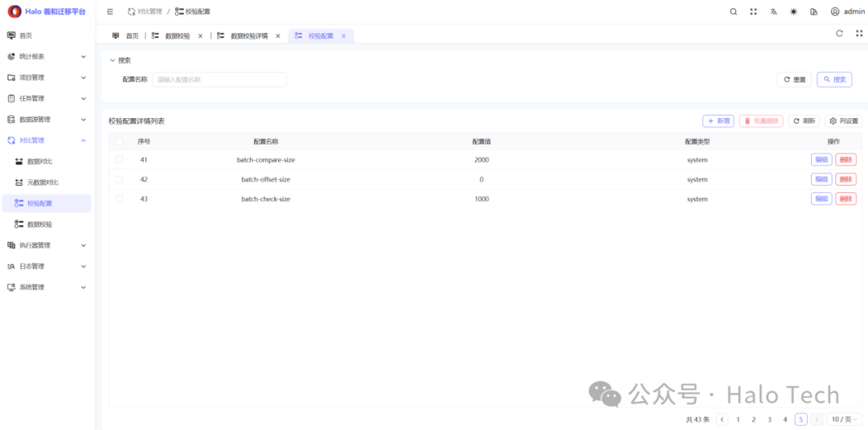The height and width of the screenshot is (430, 868).
Task: Expand the 统计报表 menu chevron
Action: [84, 56]
